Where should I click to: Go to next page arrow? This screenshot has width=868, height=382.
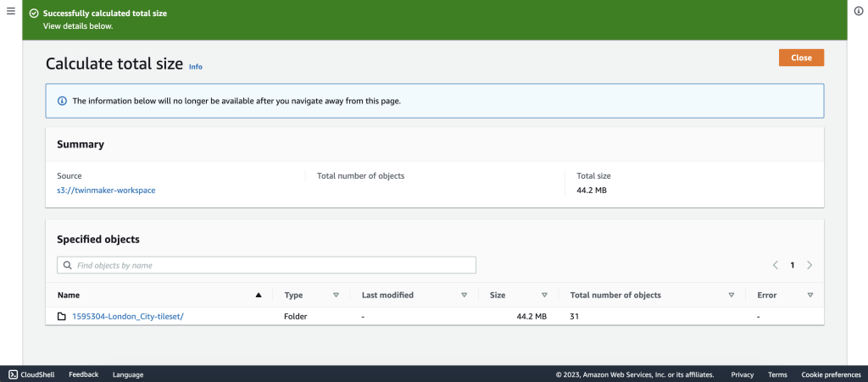click(810, 265)
